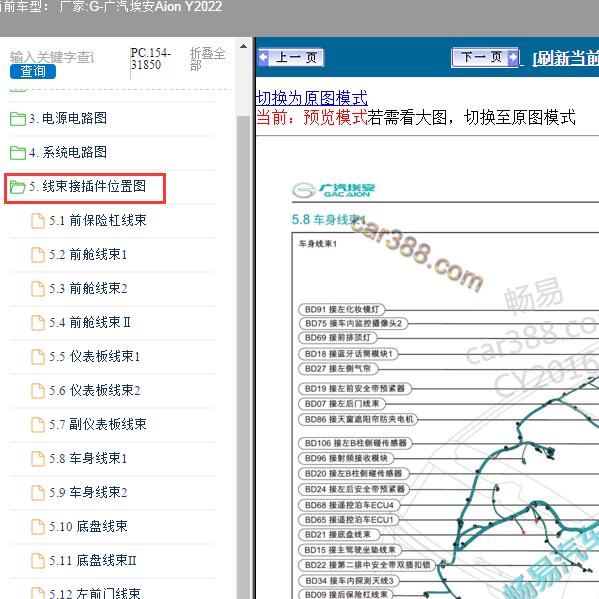Click connector label BD106 接左B柱侧碰传感器
This screenshot has width=599, height=599.
click(x=355, y=443)
